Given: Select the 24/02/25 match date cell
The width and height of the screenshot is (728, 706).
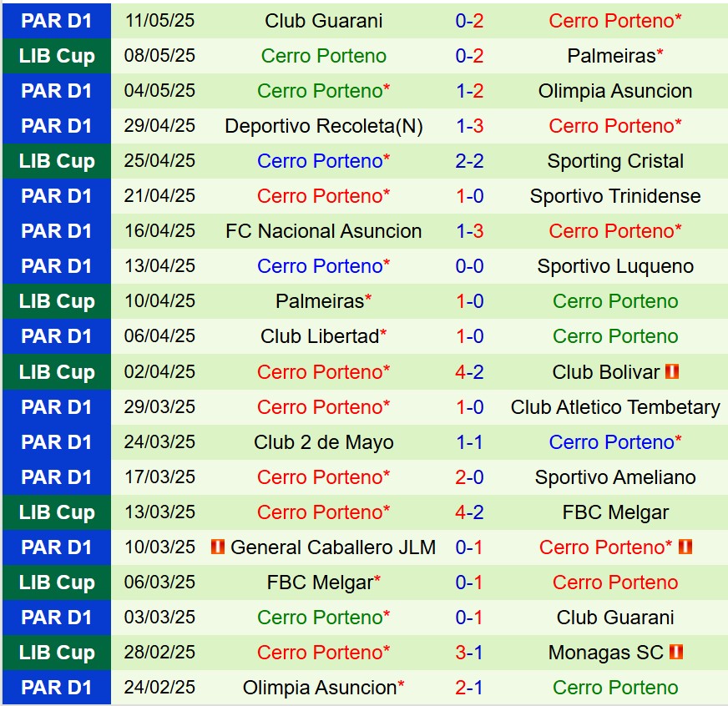Looking at the screenshot, I should pyautogui.click(x=159, y=688).
